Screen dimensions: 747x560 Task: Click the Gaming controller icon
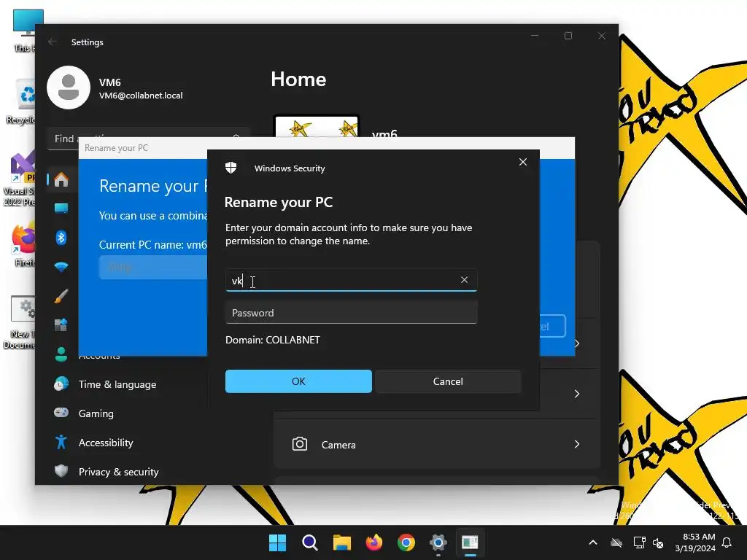tap(61, 413)
